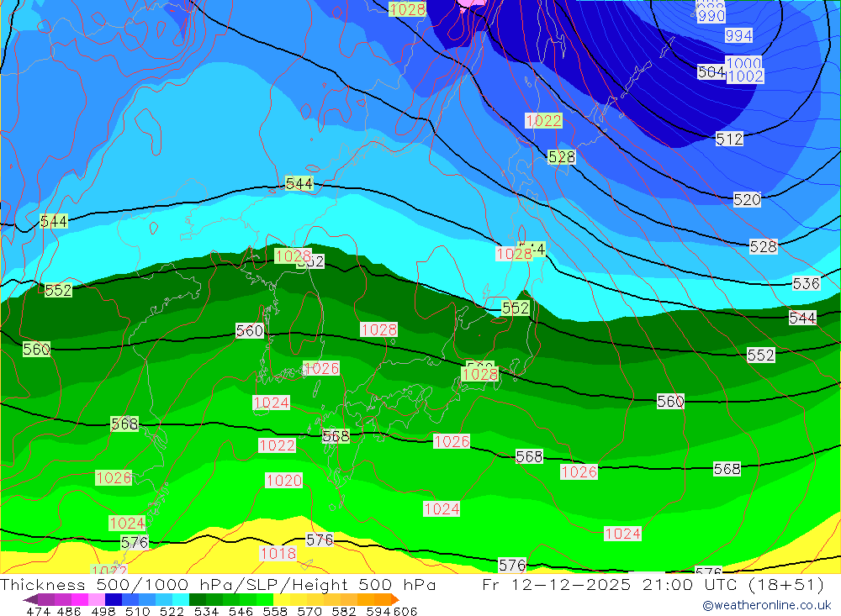Image resolution: width=841 pixels, height=616 pixels.
Task: Select the dark blue swatch in the thickness legend
Action: pyautogui.click(x=114, y=599)
